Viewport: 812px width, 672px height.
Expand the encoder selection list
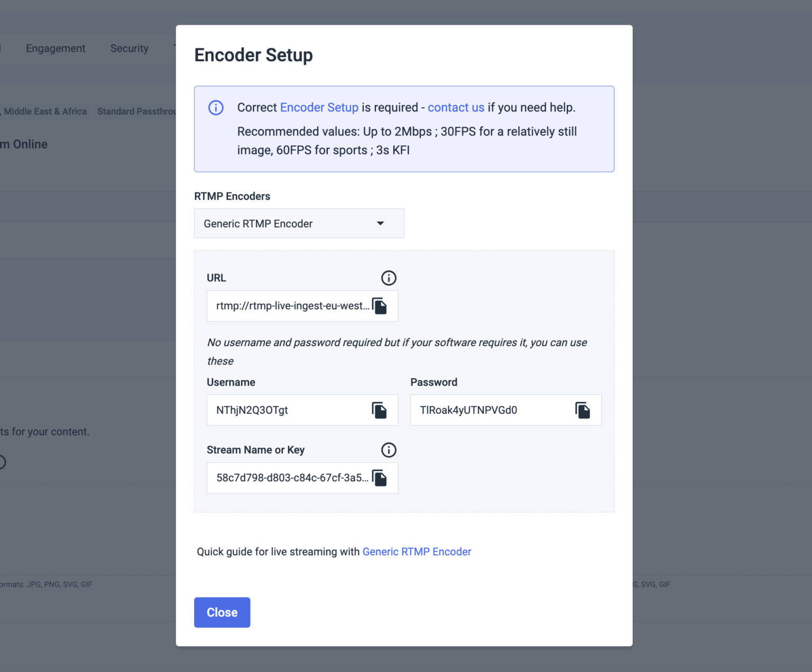pos(299,223)
